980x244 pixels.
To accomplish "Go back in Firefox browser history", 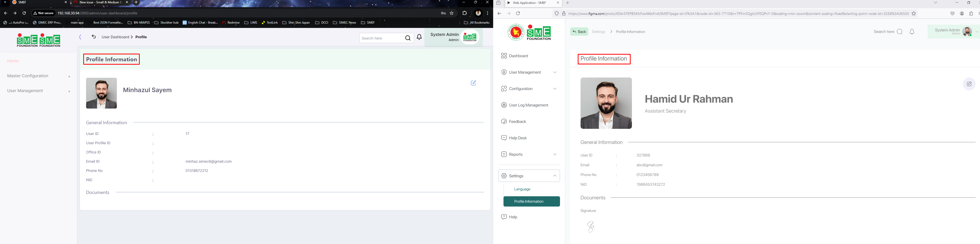I will pos(500,13).
